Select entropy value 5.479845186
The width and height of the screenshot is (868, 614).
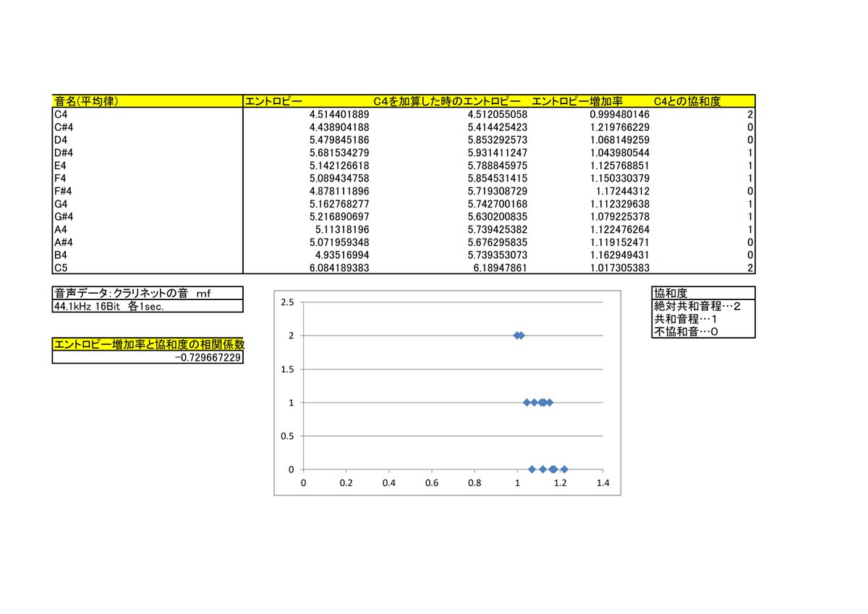click(339, 140)
